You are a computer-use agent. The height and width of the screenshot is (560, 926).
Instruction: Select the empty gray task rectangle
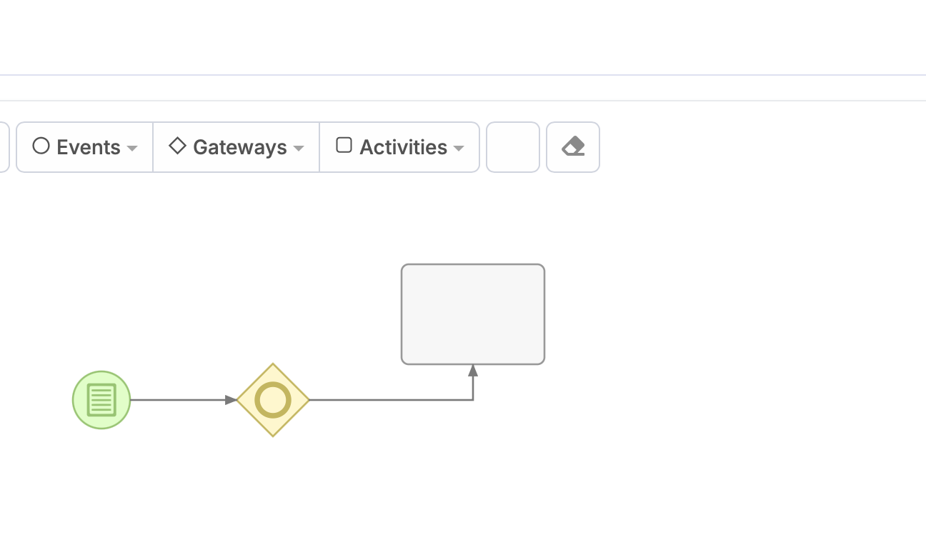pyautogui.click(x=473, y=314)
